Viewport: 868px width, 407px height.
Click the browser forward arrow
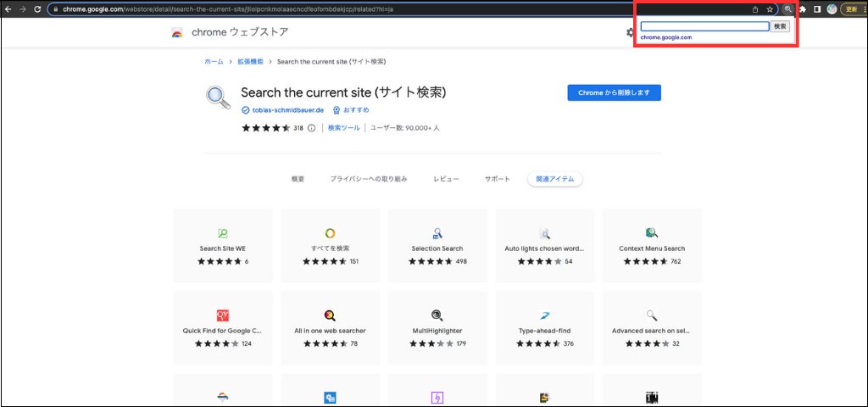pos(23,9)
